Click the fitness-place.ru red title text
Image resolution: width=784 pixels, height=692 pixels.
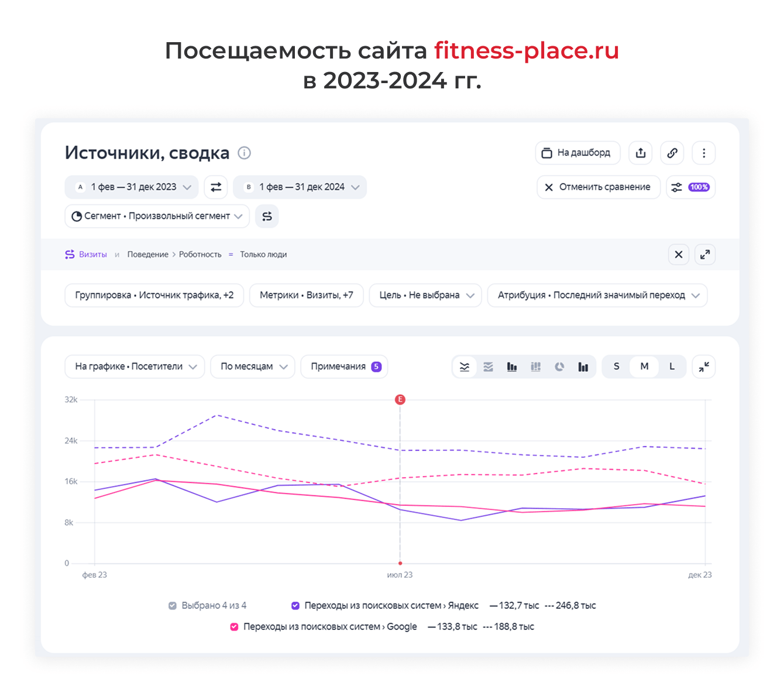click(527, 51)
